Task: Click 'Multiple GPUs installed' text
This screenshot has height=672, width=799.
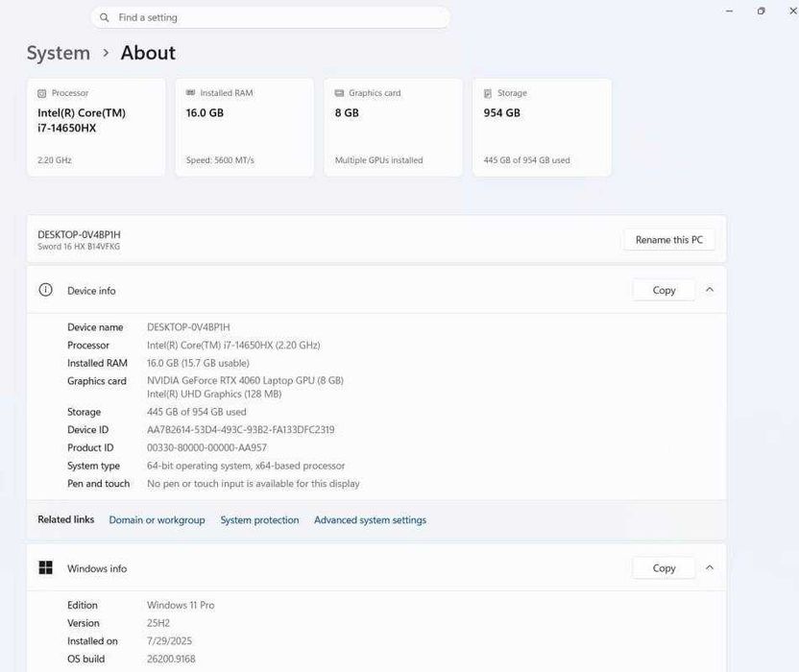Action: tap(378, 160)
